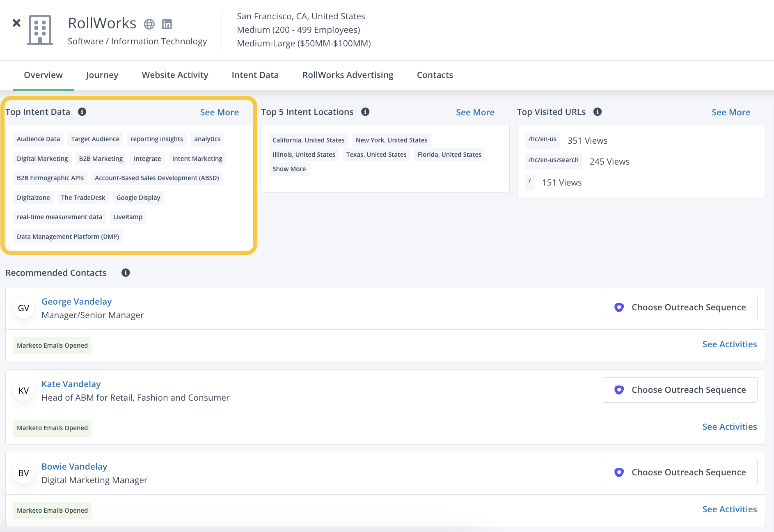Click the /hc/en-us URL entry
This screenshot has width=774, height=532.
(x=543, y=140)
